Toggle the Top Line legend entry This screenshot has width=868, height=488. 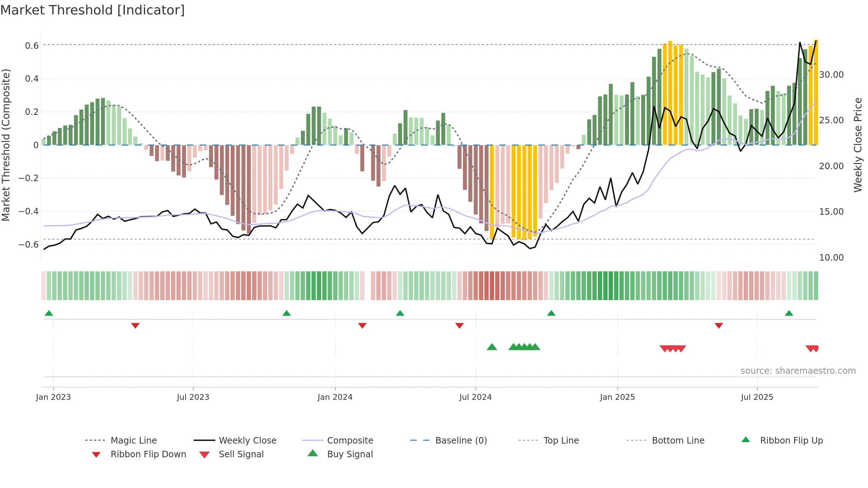pos(549,440)
